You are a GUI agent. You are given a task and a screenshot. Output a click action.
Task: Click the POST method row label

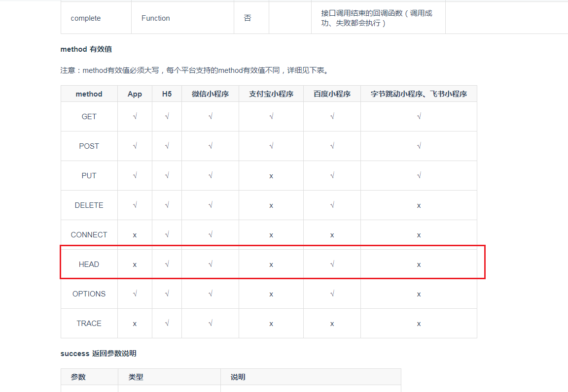[x=89, y=146]
